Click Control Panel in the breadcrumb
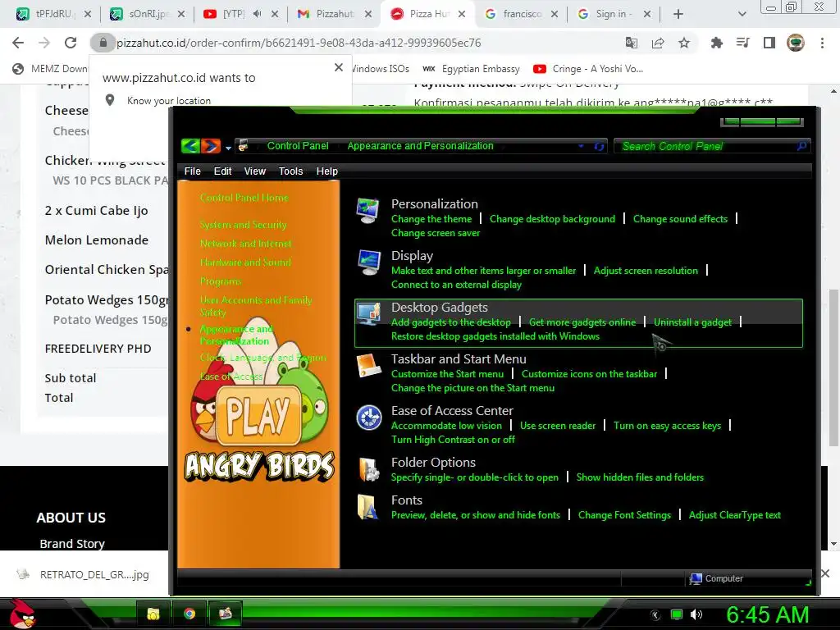Viewport: 840px width, 630px height. pyautogui.click(x=298, y=146)
